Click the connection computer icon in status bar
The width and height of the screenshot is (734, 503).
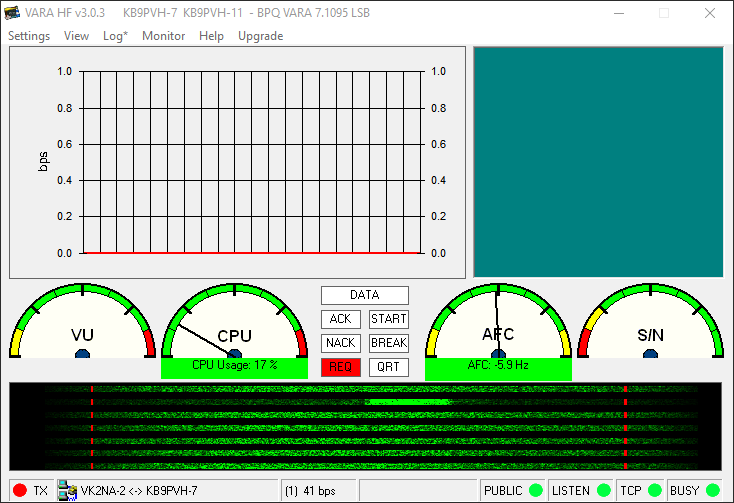tap(67, 491)
